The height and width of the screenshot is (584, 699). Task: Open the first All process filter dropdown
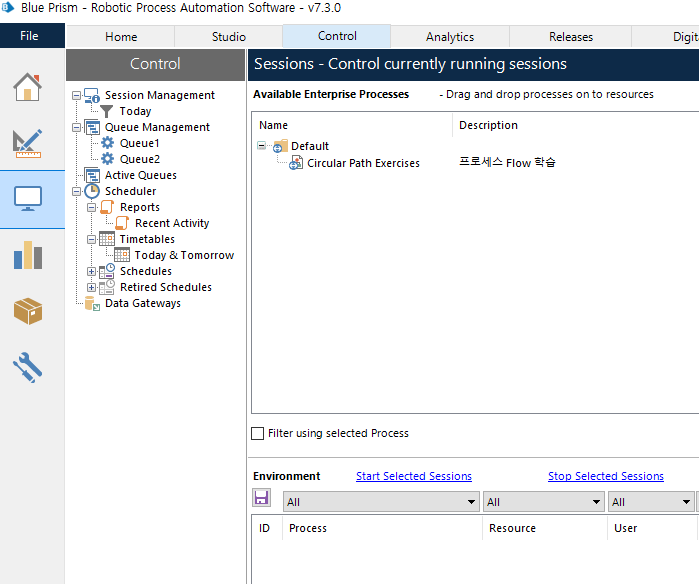click(381, 502)
